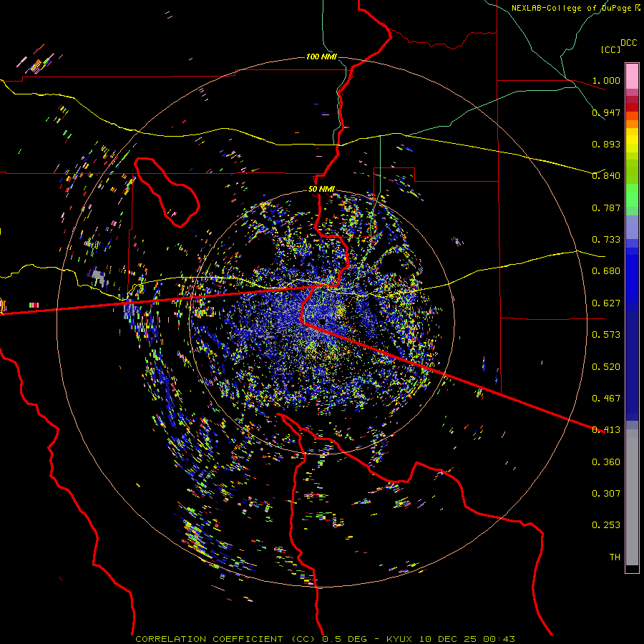The height and width of the screenshot is (644, 644).
Task: Click the 0.307 legend value
Action: coord(606,494)
